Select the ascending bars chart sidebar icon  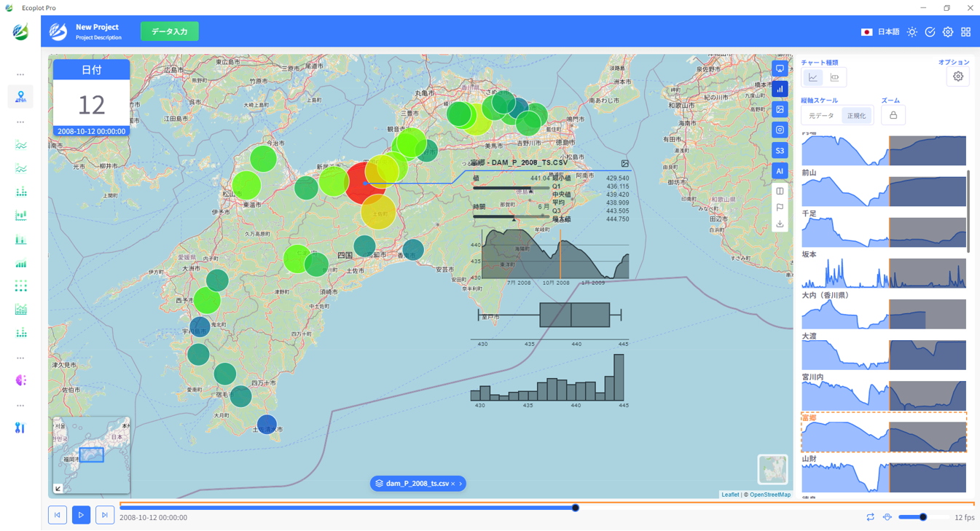(20, 263)
